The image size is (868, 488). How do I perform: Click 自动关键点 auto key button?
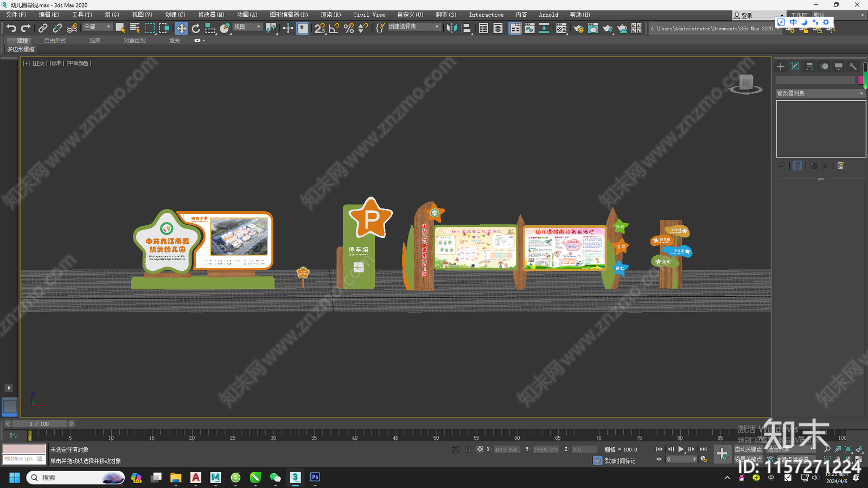[748, 449]
